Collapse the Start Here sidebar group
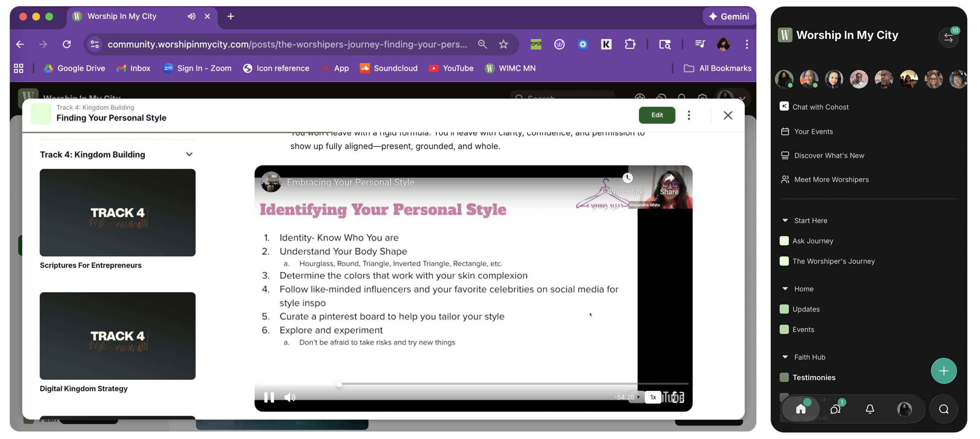Screen dimensions: 980x439 point(785,220)
